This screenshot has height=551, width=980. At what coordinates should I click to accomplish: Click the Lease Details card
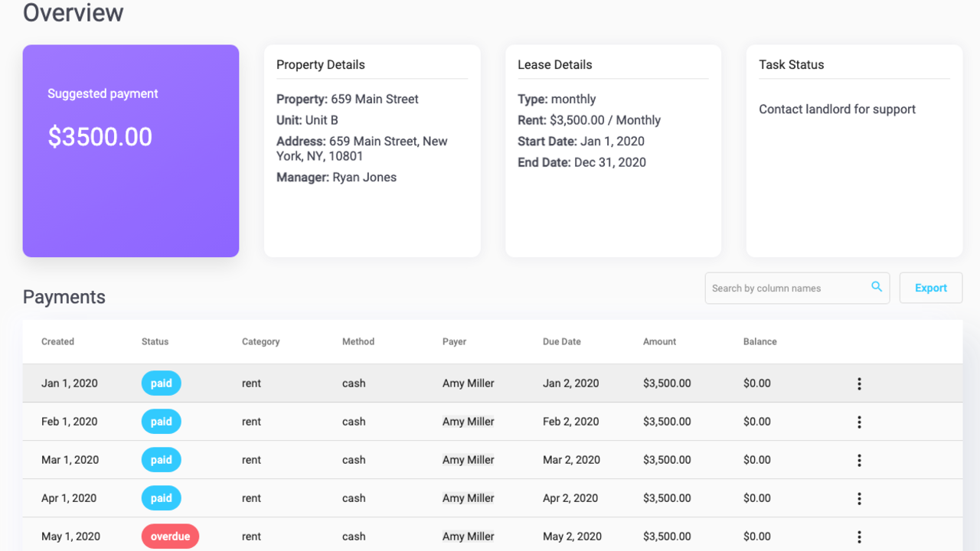coord(612,150)
